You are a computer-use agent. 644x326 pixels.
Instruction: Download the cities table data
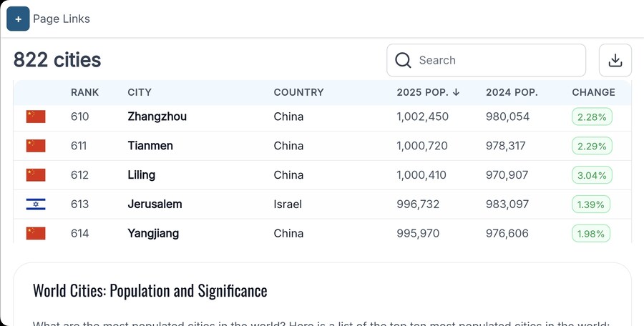tap(615, 60)
